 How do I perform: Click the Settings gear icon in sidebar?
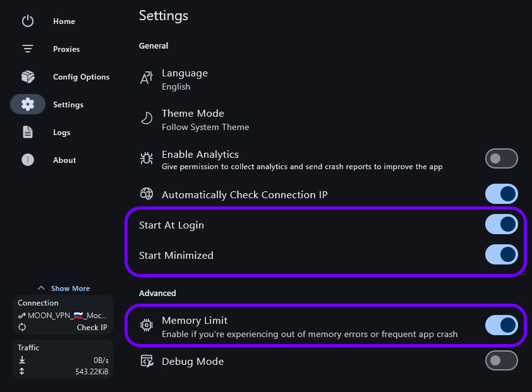click(x=28, y=105)
